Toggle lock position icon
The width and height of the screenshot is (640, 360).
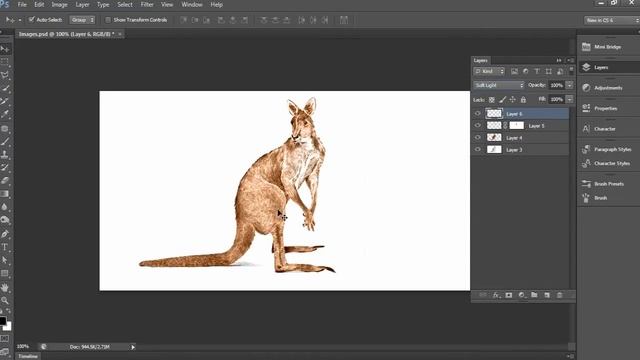click(x=513, y=100)
